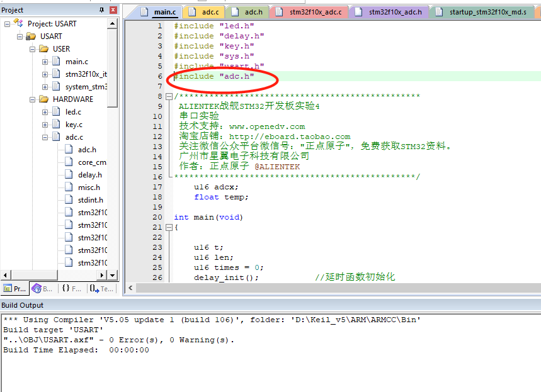
Task: Expand the led.c source file node
Action: point(44,111)
